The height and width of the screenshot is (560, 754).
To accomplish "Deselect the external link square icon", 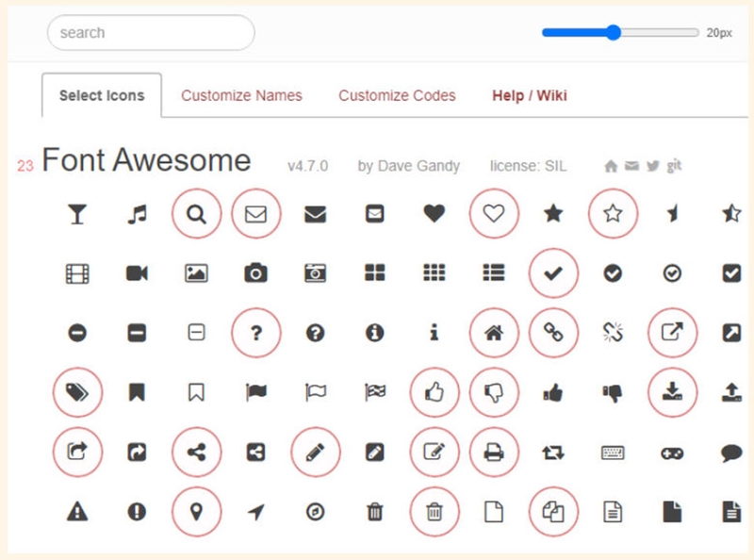I will (672, 333).
